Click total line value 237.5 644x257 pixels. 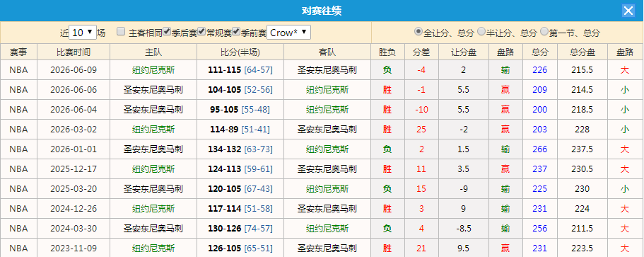582,149
